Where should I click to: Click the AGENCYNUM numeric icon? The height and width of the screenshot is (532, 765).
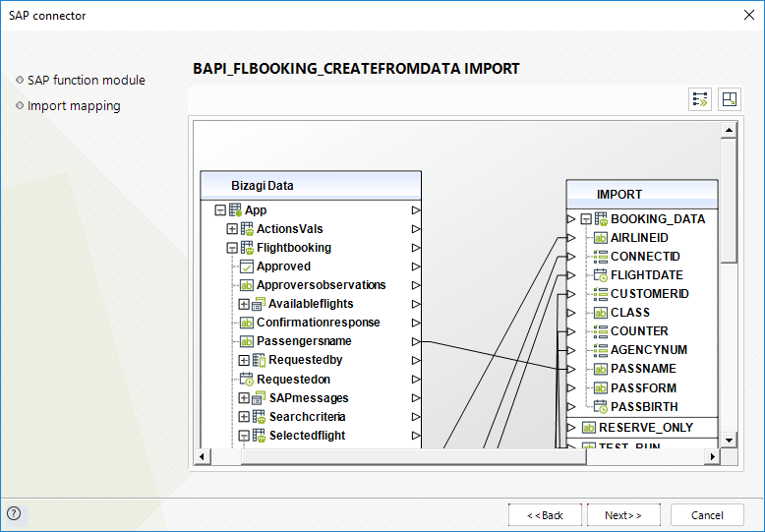coord(600,350)
